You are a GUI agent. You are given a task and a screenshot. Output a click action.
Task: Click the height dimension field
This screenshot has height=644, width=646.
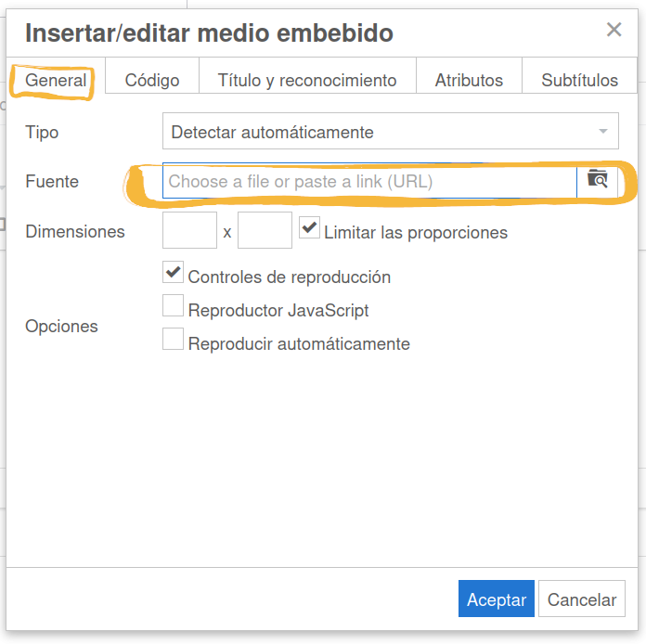265,230
